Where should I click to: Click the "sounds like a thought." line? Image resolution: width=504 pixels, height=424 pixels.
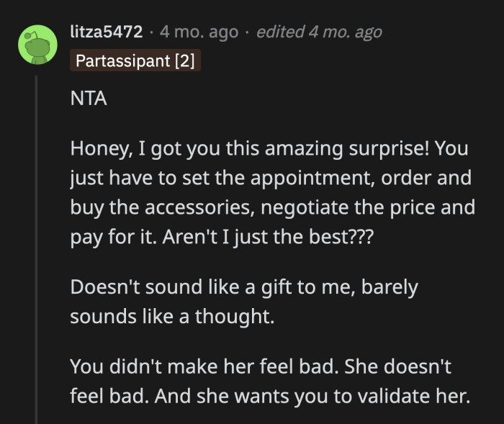pyautogui.click(x=173, y=316)
